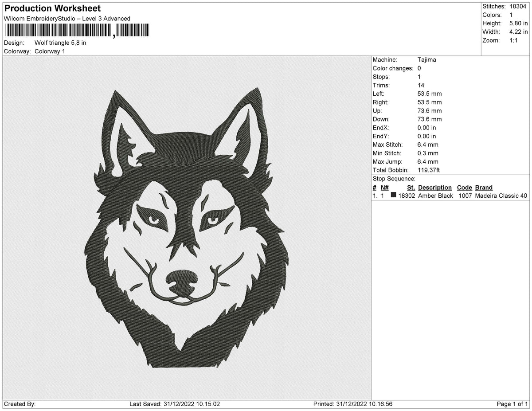Click the Amber Black thread description

[x=434, y=196]
